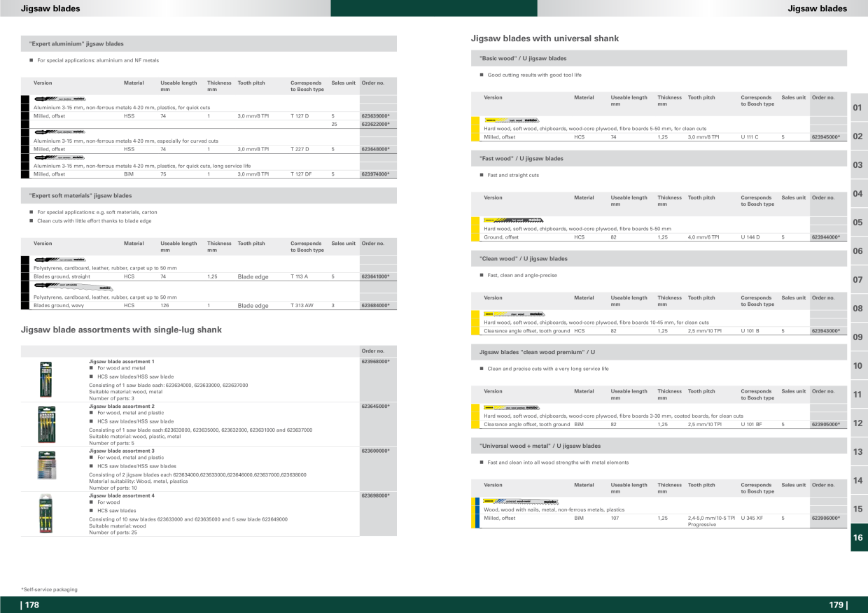Click the blade picture above T 127 DF row
The image size is (868, 613).
tap(60, 157)
